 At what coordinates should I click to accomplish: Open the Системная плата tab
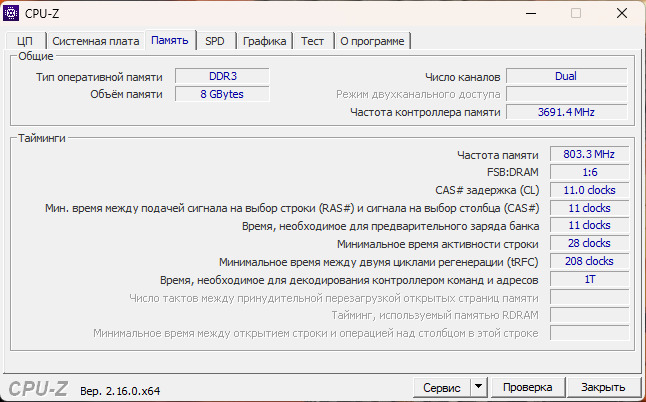[95, 41]
